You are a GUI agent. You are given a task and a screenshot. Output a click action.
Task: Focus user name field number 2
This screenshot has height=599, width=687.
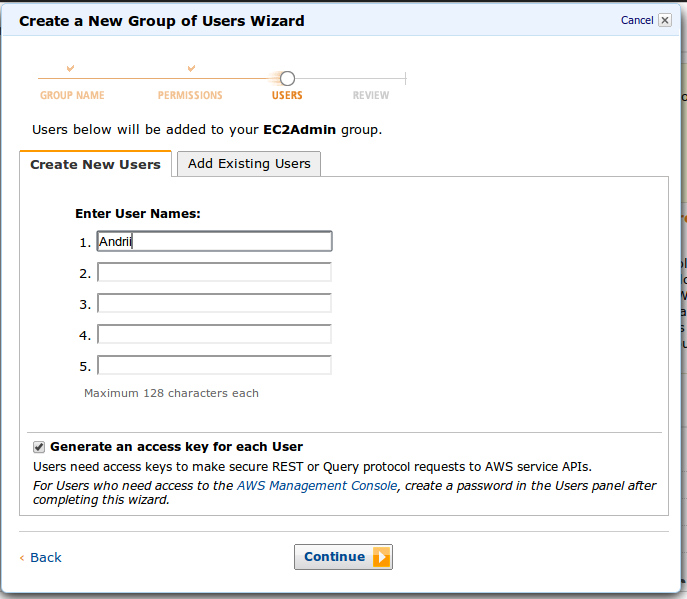coord(214,272)
